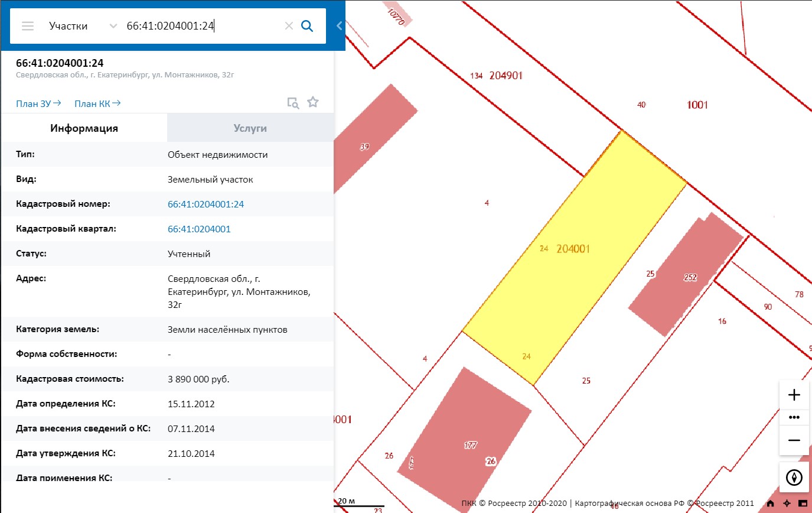The width and height of the screenshot is (812, 513).
Task: Open the План ЗУ link
Action: 38,103
